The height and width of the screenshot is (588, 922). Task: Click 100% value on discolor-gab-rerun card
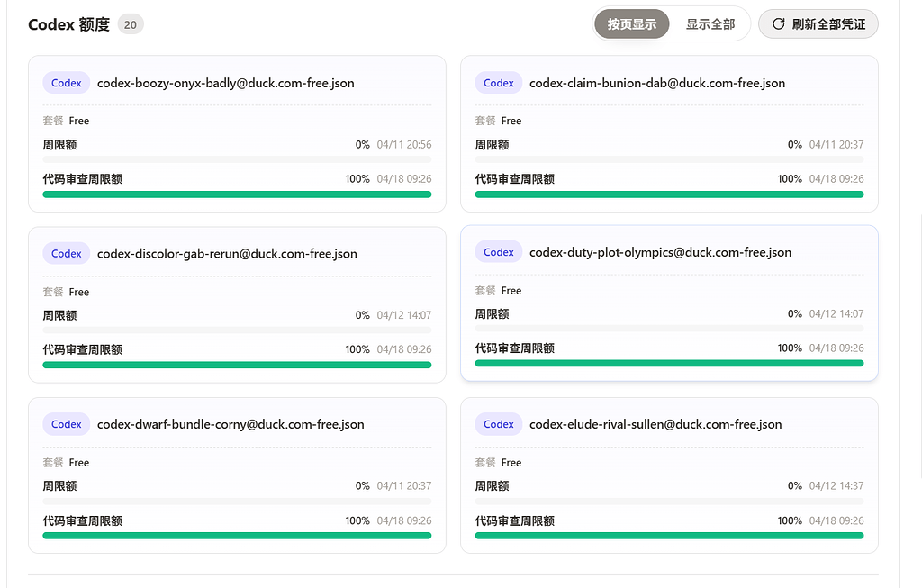click(x=357, y=349)
